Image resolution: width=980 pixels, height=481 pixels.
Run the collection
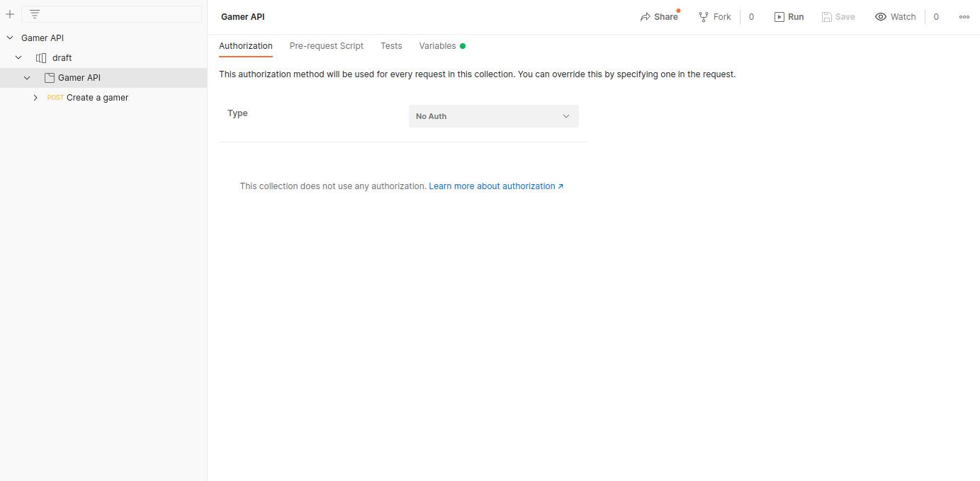pyautogui.click(x=789, y=17)
